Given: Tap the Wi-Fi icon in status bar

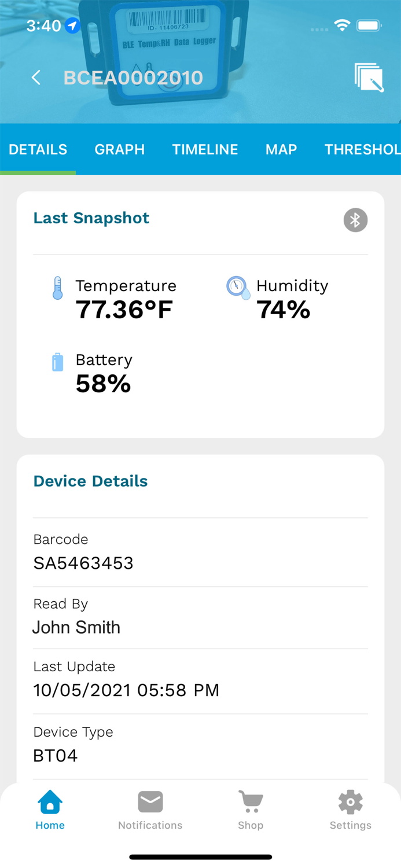Looking at the screenshot, I should click(341, 25).
